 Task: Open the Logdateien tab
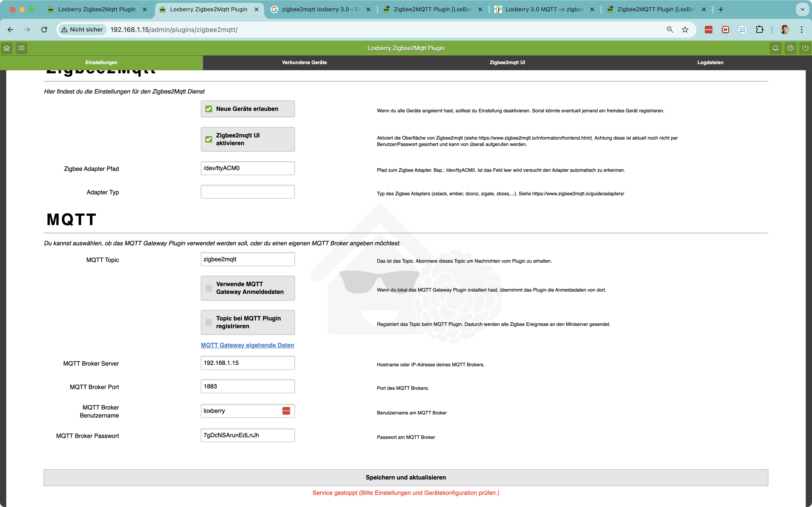(x=710, y=62)
